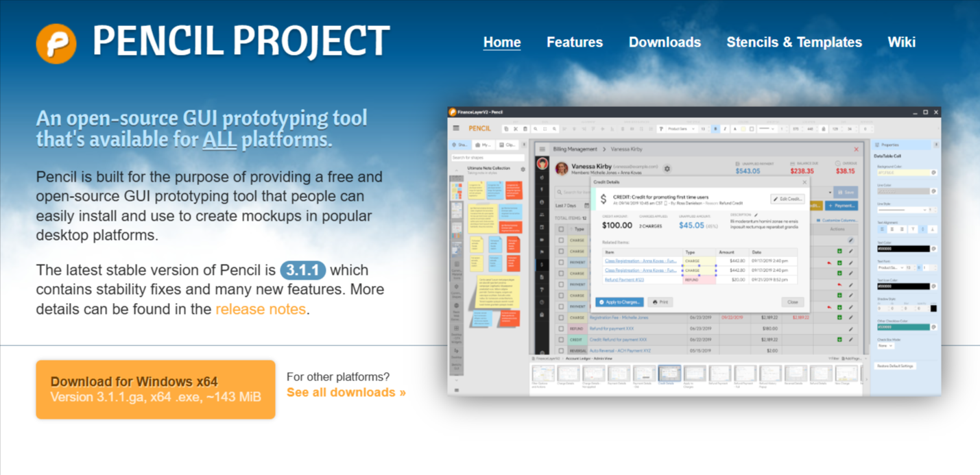Open the Refund Payment #123 link
This screenshot has height=475, width=980.
tap(624, 280)
